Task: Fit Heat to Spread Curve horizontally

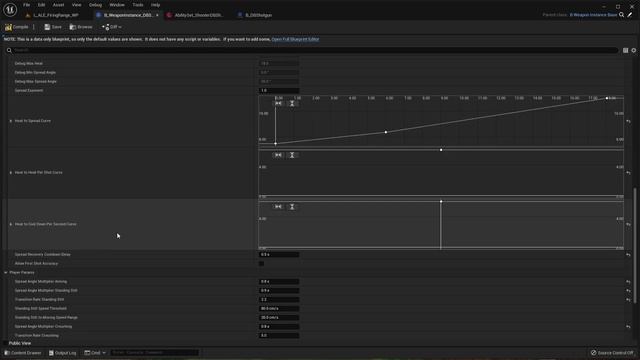Action: click(278, 104)
